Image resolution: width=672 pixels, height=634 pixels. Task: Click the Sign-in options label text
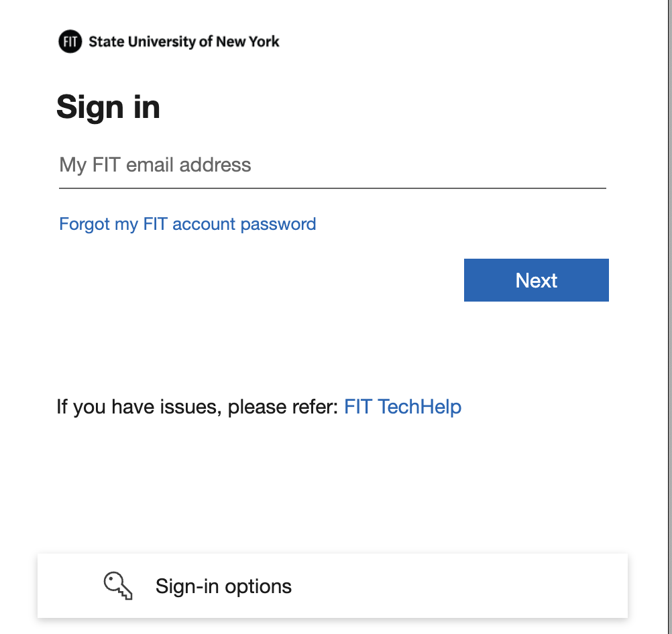223,585
